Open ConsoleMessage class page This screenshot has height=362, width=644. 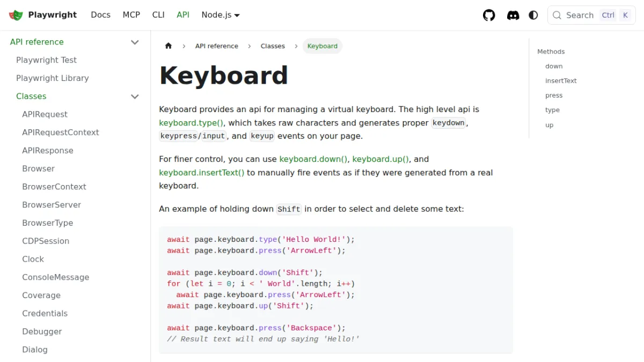tap(55, 277)
